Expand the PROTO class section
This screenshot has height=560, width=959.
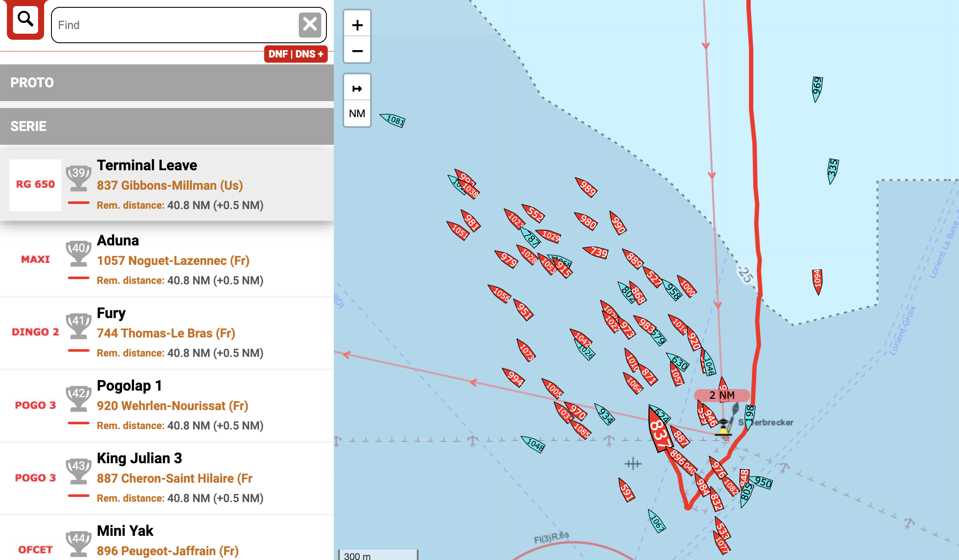tap(166, 83)
